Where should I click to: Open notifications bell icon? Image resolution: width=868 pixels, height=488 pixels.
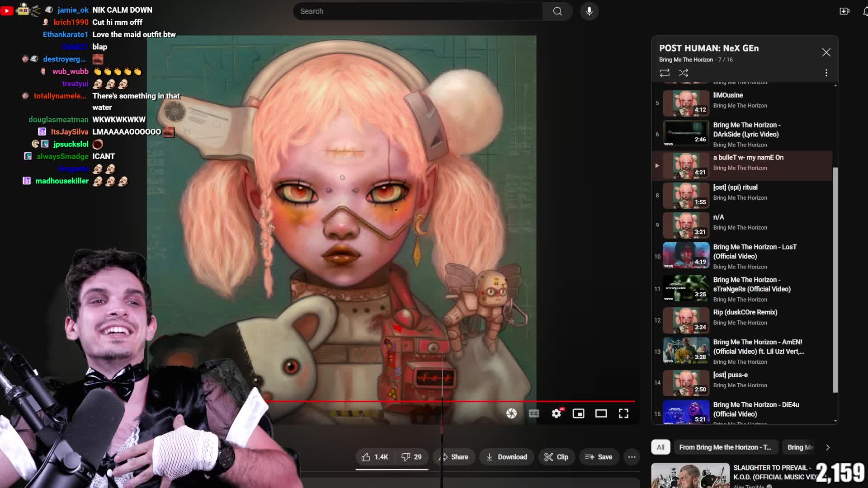click(864, 11)
